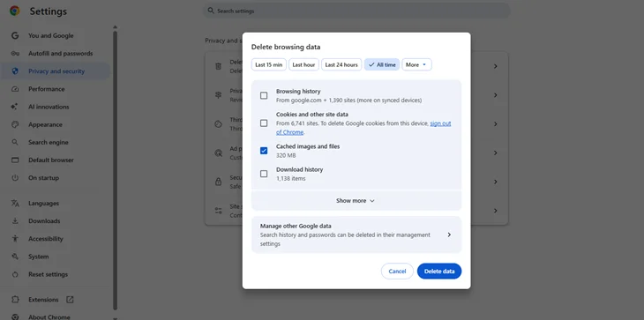Click the palette icon for Appearance
This screenshot has height=320, width=644.
click(x=15, y=124)
